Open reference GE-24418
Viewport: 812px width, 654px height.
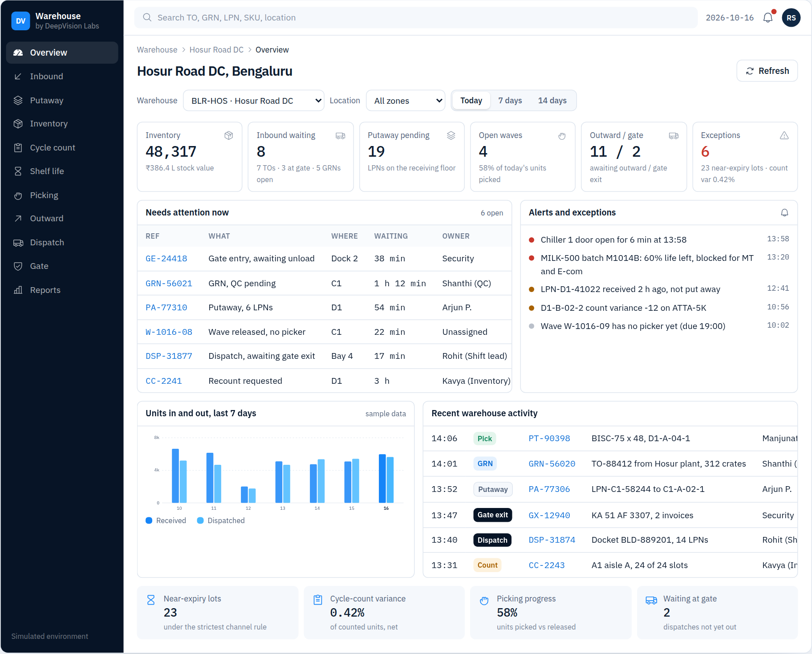[x=166, y=259]
